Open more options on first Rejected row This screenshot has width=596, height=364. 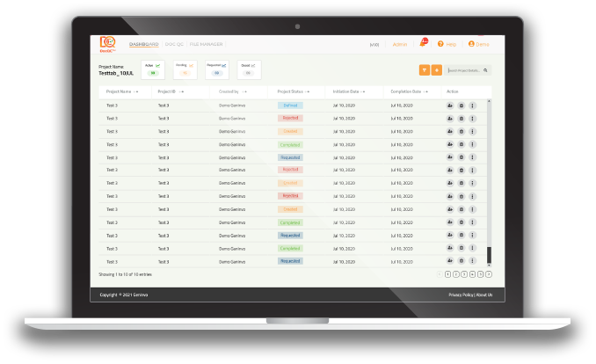(472, 119)
